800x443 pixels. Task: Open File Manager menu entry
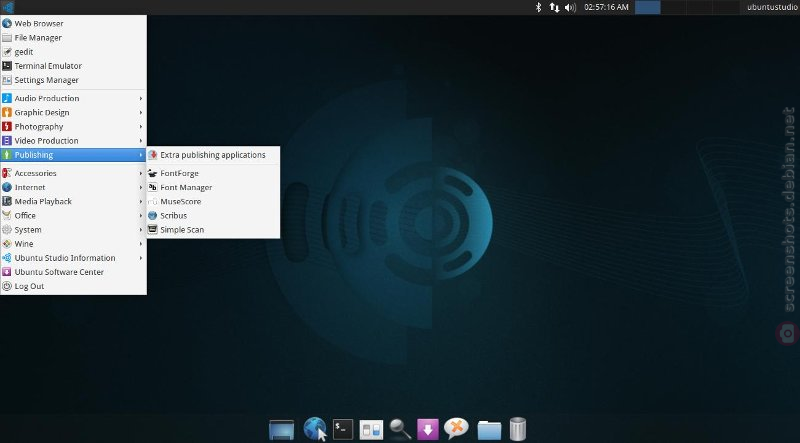(x=73, y=37)
